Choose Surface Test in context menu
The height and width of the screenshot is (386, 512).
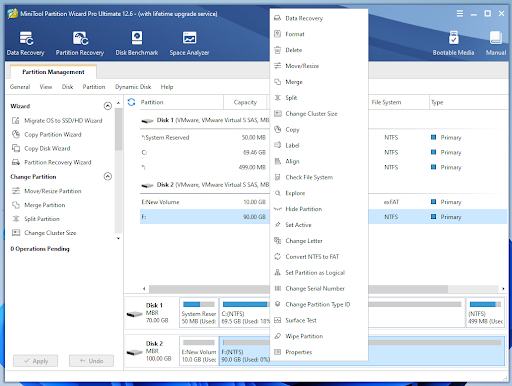click(319, 320)
